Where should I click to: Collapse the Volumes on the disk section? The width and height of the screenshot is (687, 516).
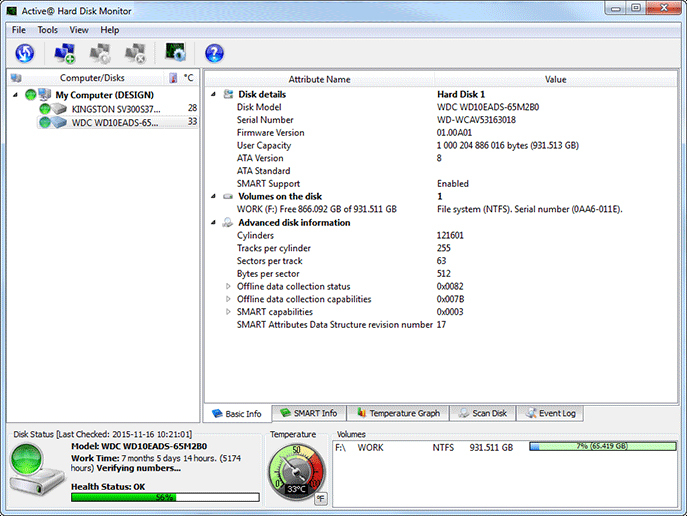(213, 196)
